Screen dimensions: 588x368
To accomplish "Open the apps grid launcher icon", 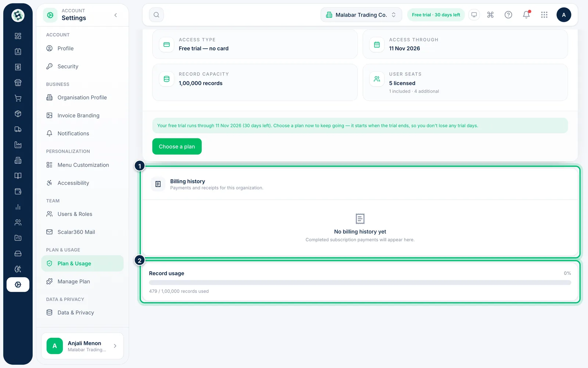I will (544, 15).
